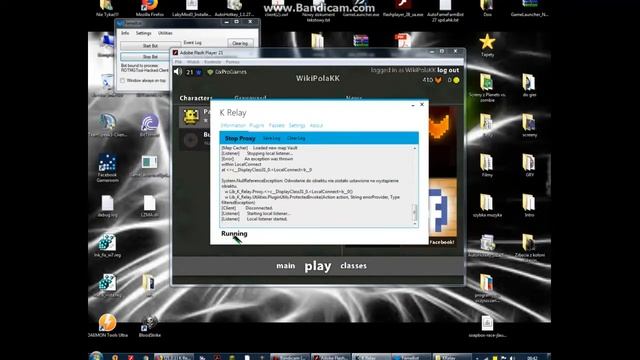Viewport: 640px width, 360px height.
Task: Minimize the K Relay window
Action: click(x=413, y=105)
